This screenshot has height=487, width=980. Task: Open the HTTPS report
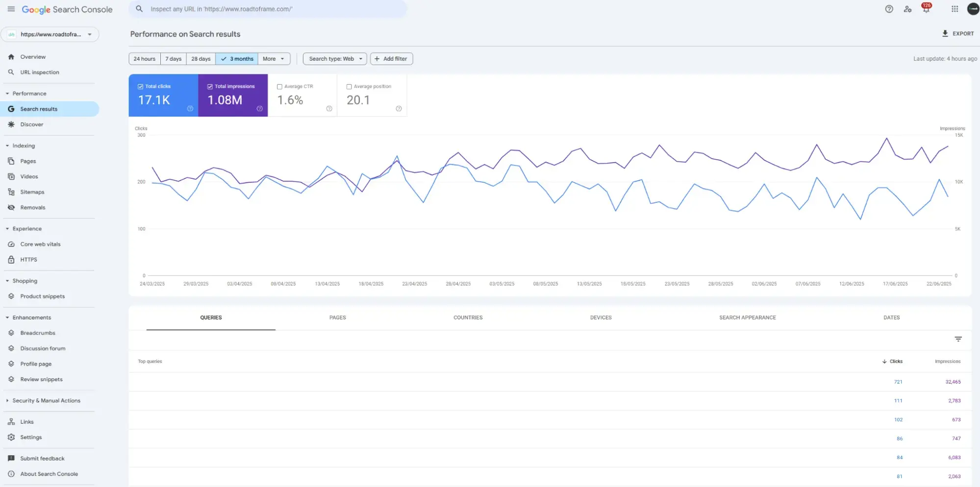point(28,259)
